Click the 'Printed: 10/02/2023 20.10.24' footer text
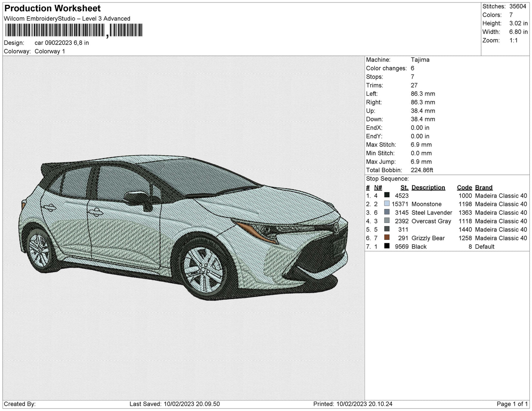Screen dimensions: 532x411 353,404
